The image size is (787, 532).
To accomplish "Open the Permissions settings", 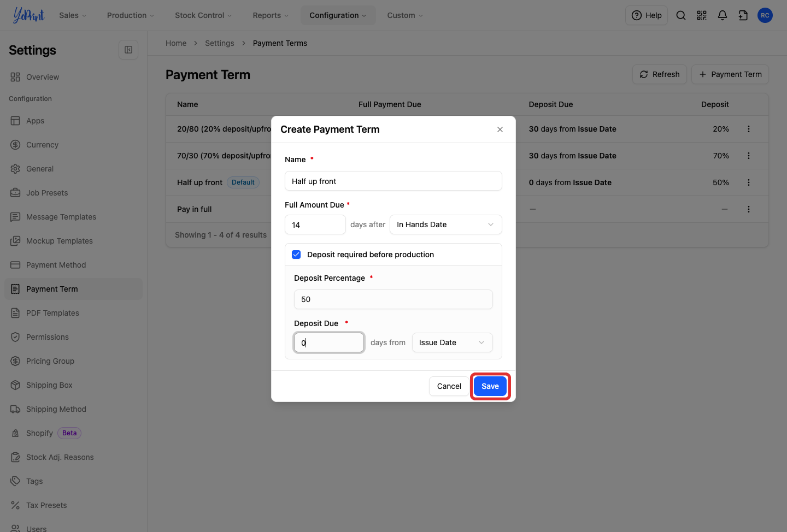I will (x=73, y=337).
